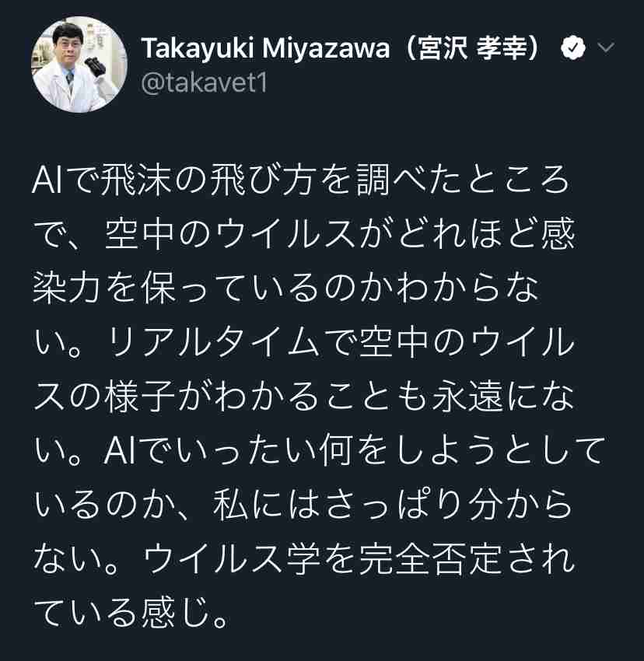Open the @takavet1 handle link
Viewport: 644px width, 661px height.
(205, 83)
